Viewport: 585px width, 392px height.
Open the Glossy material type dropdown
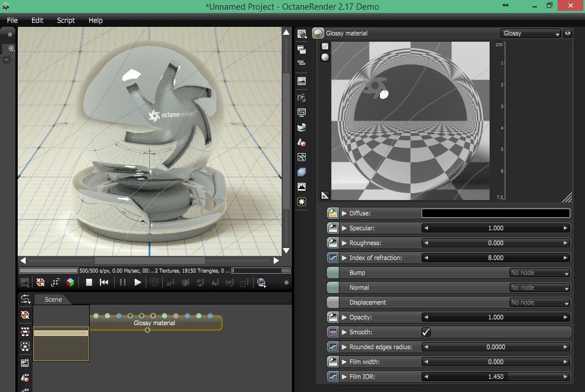tap(530, 33)
